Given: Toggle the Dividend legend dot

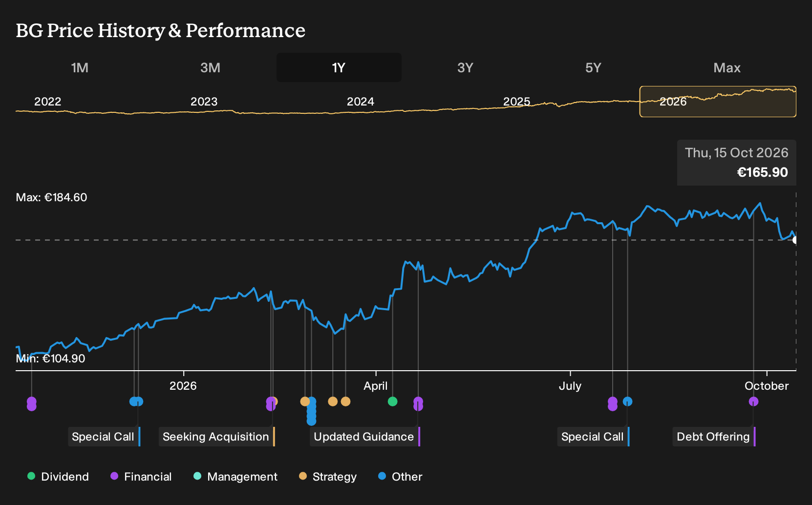Looking at the screenshot, I should coord(31,476).
